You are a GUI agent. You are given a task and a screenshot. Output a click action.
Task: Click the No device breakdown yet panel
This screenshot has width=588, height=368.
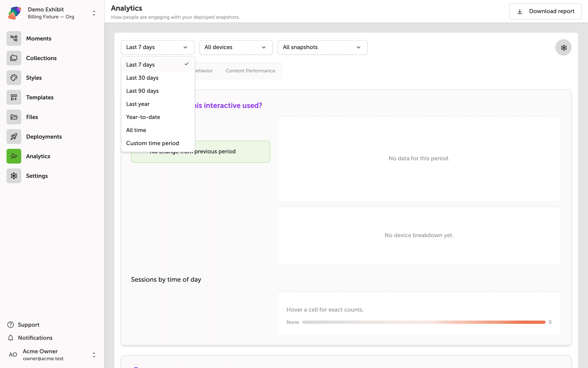click(419, 235)
